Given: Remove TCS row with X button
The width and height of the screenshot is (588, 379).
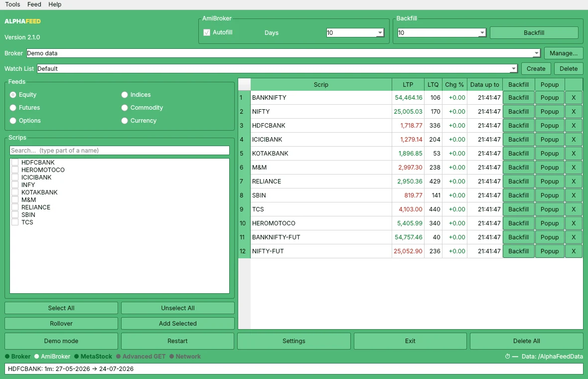Looking at the screenshot, I should [574, 209].
